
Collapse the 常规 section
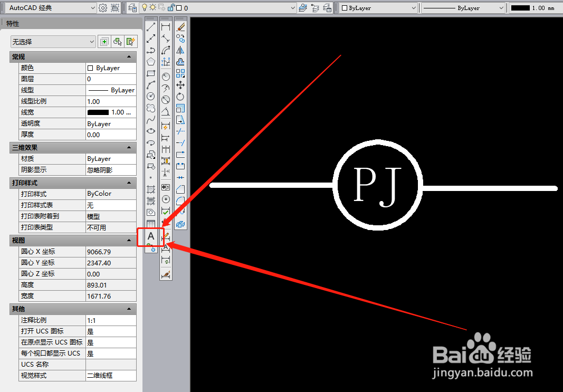click(x=129, y=57)
